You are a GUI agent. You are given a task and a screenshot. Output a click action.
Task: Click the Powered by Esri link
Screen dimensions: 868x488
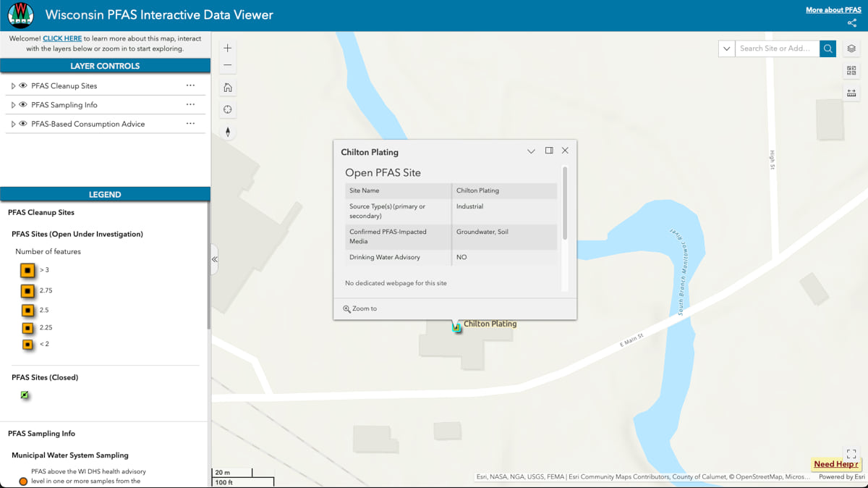tap(842, 477)
